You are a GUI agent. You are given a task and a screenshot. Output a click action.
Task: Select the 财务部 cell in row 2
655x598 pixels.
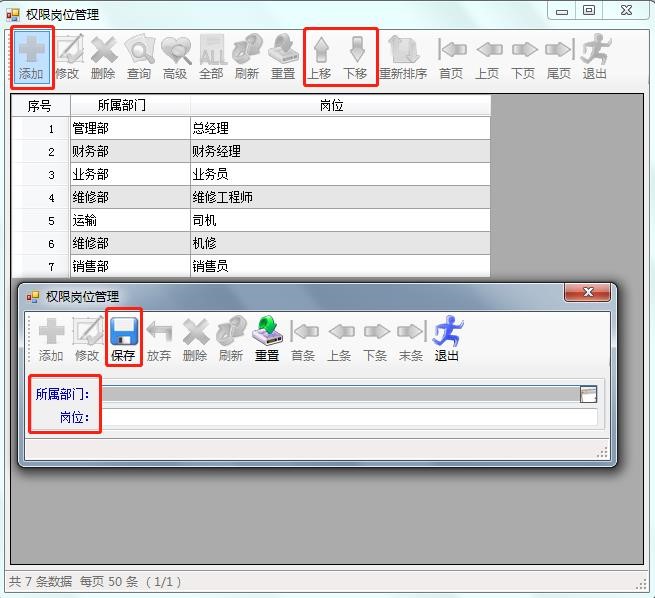tap(130, 151)
